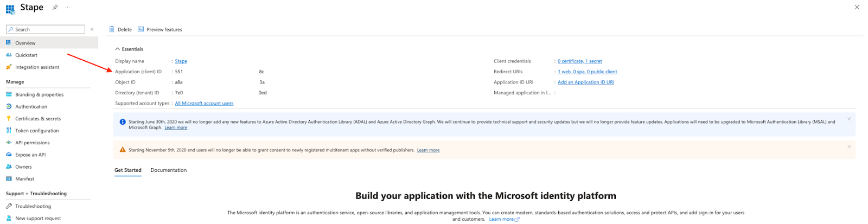Open All Microsoft account users link
The width and height of the screenshot is (868, 224).
tap(204, 103)
